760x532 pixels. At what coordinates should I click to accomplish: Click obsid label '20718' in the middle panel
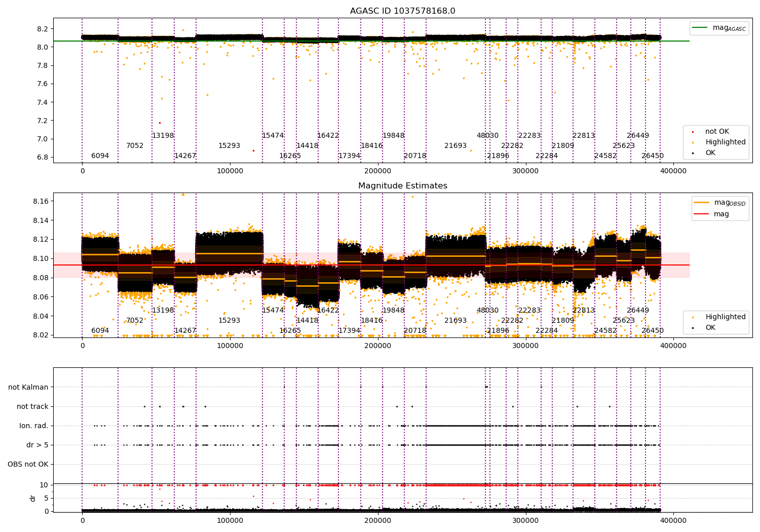click(x=415, y=331)
